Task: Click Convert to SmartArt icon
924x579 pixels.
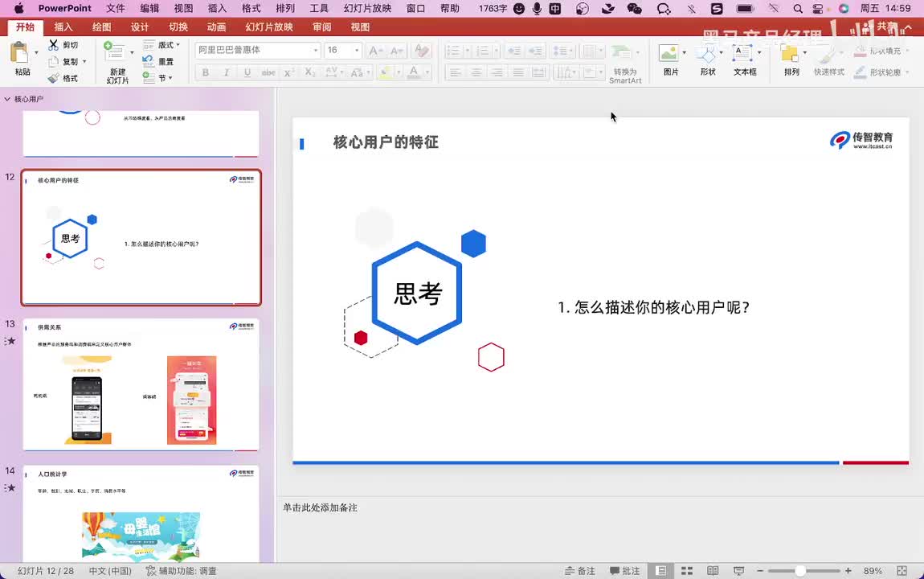Action: 621,52
